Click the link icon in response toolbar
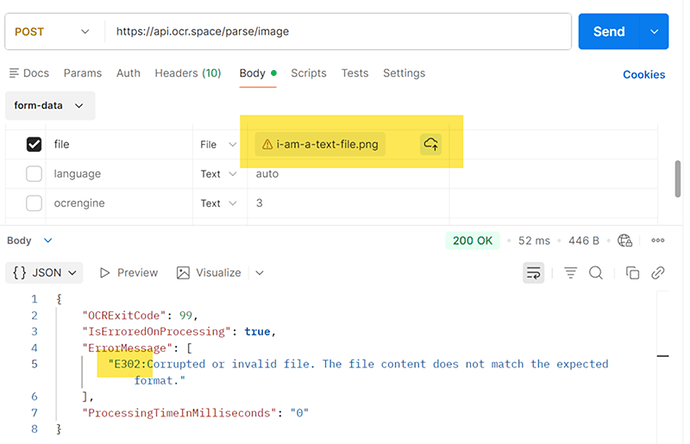The image size is (690, 444). click(658, 273)
